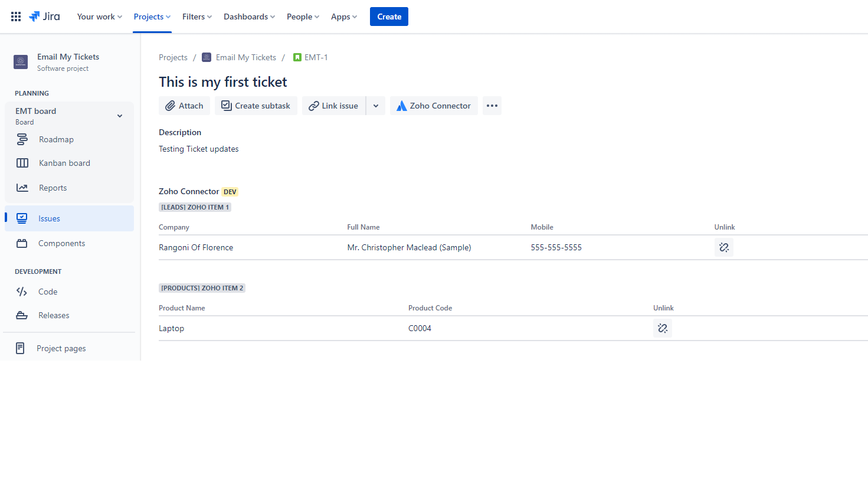Open the app switcher grid icon
This screenshot has width=868, height=494.
pyautogui.click(x=16, y=17)
